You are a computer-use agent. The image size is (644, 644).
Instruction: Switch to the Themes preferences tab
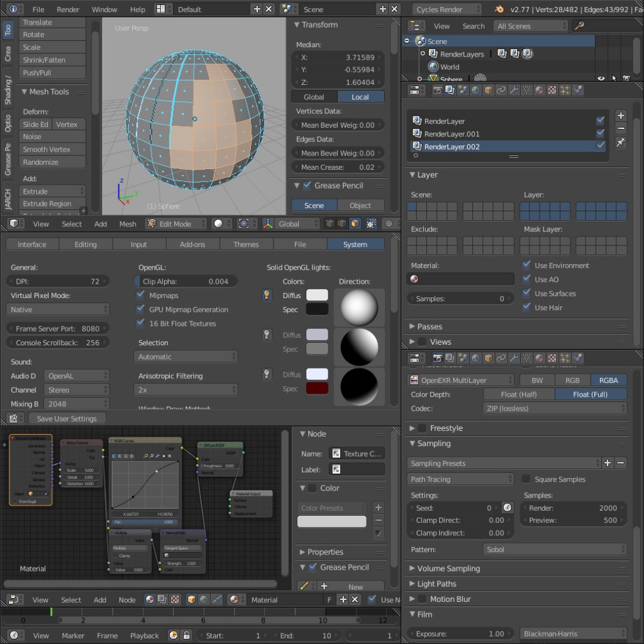[x=246, y=245]
